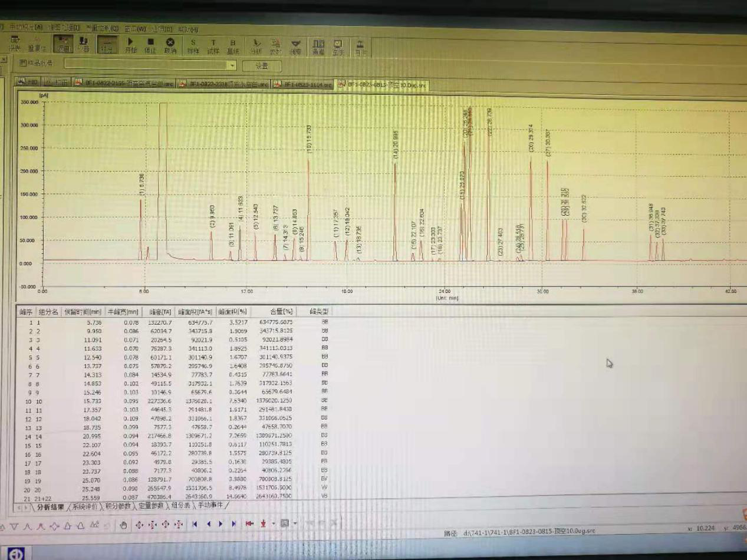Switch to the 系统评价 tab
This screenshot has width=747, height=560.
pos(85,506)
